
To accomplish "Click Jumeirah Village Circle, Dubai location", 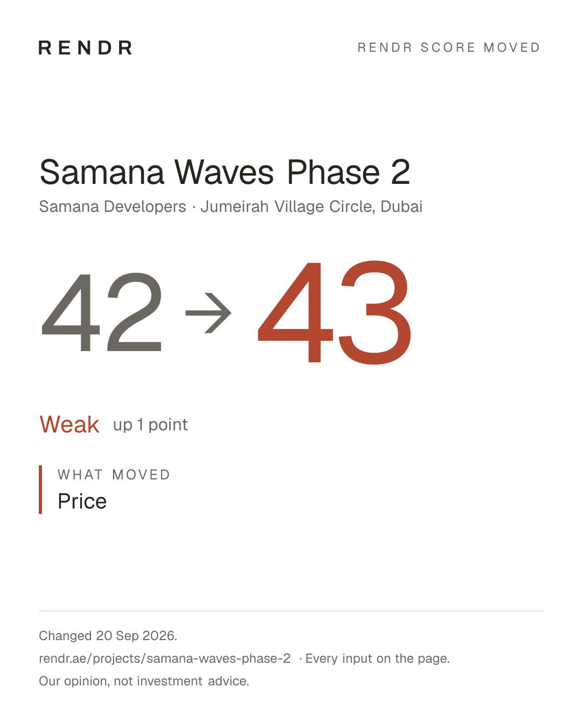I will tap(311, 207).
